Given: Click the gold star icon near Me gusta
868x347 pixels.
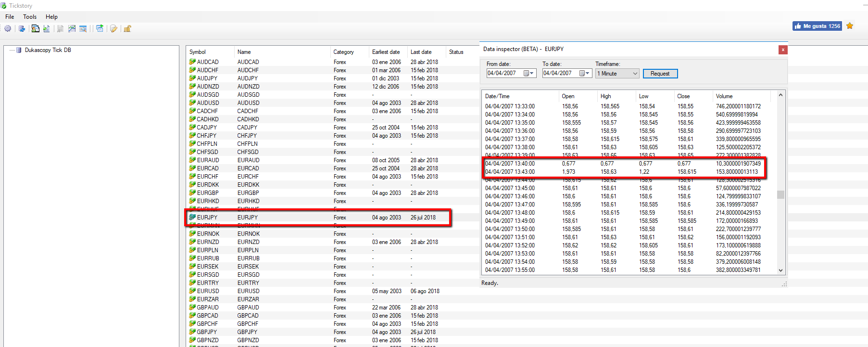Looking at the screenshot, I should 850,26.
